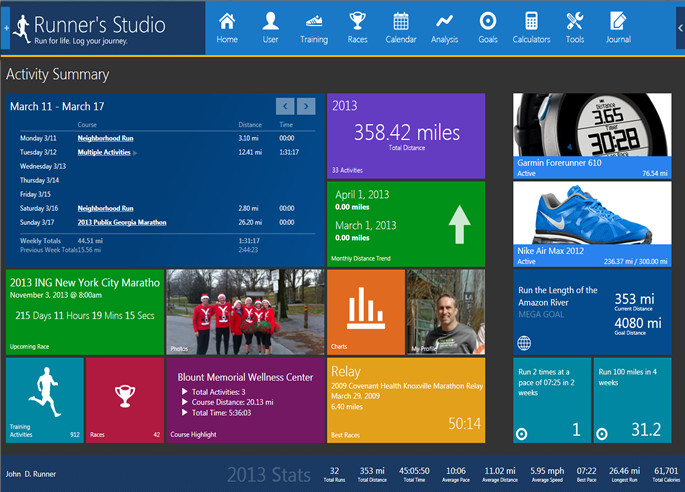Click the Wednesday 3/13 row
This screenshot has width=685, height=492.
tap(167, 166)
